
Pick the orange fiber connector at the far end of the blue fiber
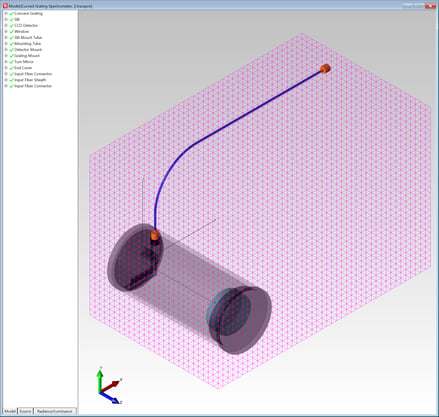[x=325, y=69]
